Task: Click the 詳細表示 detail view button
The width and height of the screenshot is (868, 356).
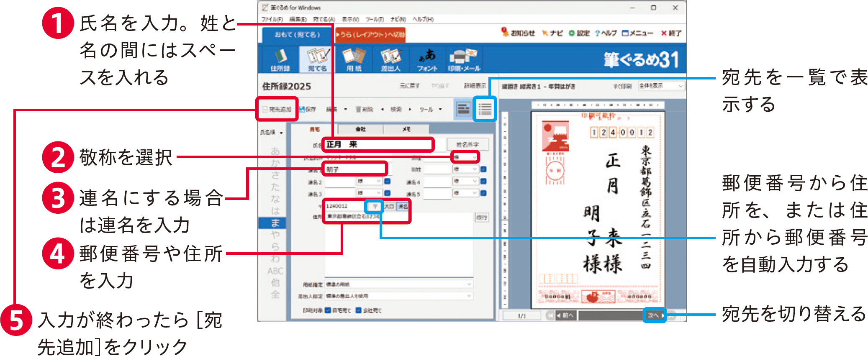Action: pyautogui.click(x=474, y=86)
